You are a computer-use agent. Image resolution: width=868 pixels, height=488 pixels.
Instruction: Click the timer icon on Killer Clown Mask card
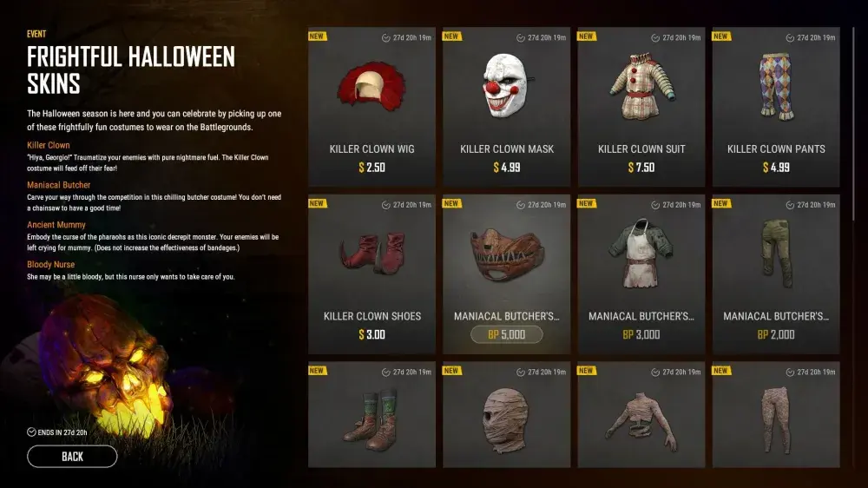(520, 37)
